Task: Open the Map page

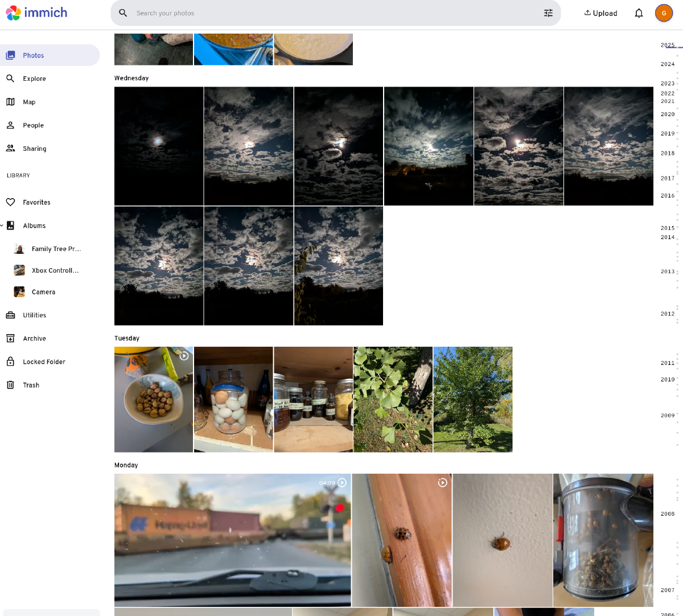Action: 29,102
